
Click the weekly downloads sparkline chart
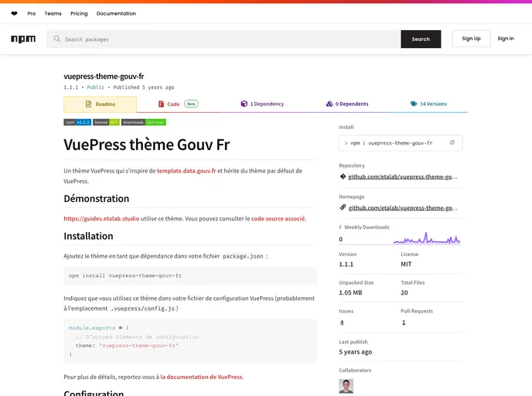coord(427,238)
